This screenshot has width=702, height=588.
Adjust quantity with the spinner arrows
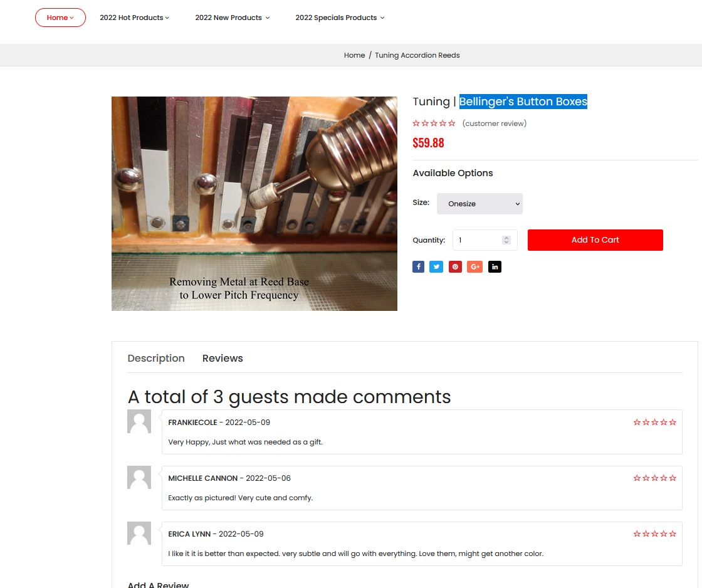coord(506,240)
